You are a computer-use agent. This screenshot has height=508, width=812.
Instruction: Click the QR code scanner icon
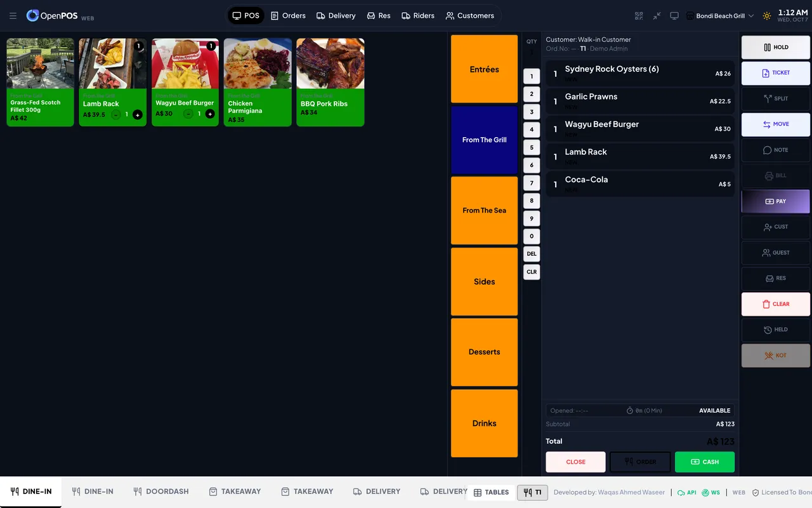click(639, 16)
